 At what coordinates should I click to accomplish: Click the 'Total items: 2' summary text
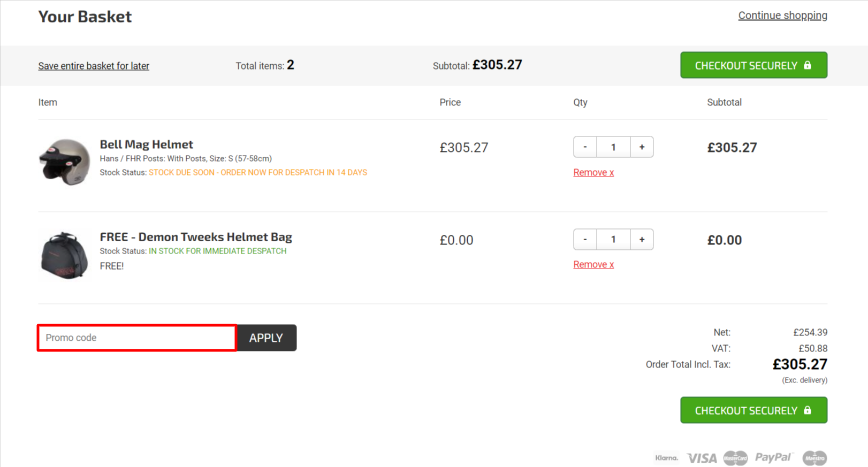265,65
